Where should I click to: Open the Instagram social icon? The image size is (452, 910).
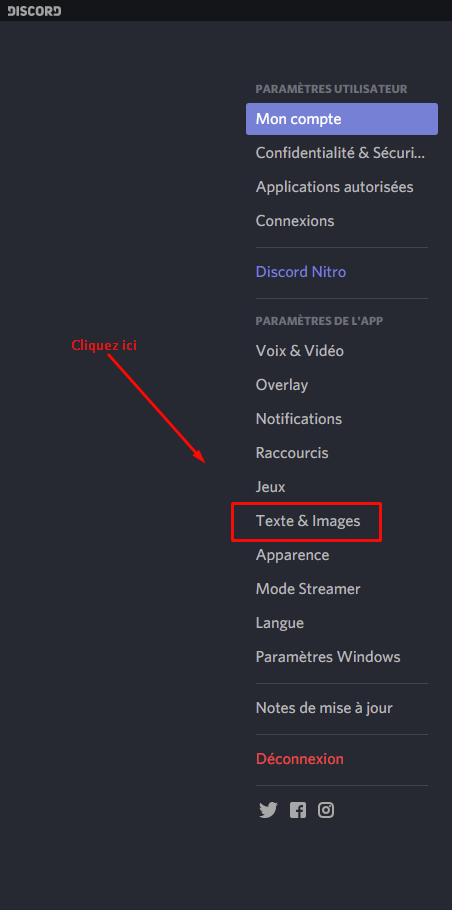pyautogui.click(x=326, y=810)
